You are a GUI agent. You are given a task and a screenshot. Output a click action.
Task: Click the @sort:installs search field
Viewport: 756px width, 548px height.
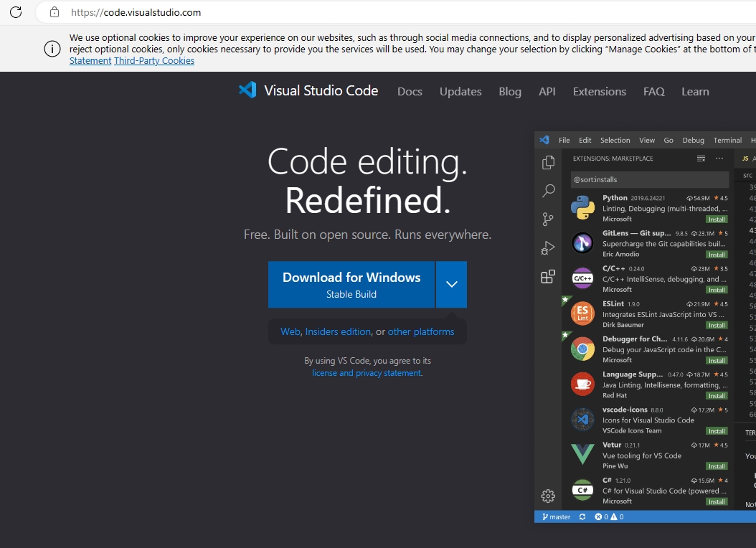click(x=649, y=179)
